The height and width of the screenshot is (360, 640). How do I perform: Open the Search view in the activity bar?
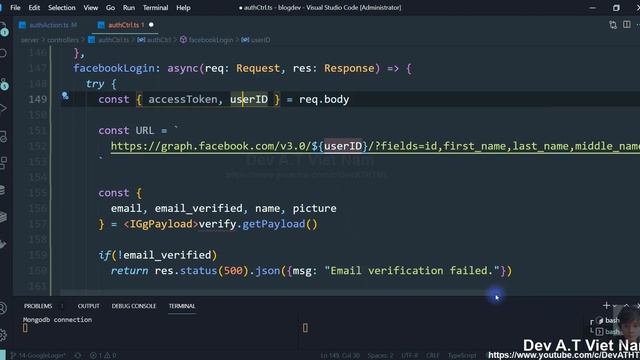3,53
